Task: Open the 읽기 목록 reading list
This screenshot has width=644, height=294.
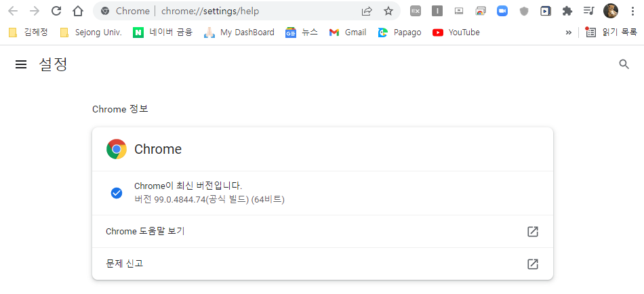Action: point(611,33)
